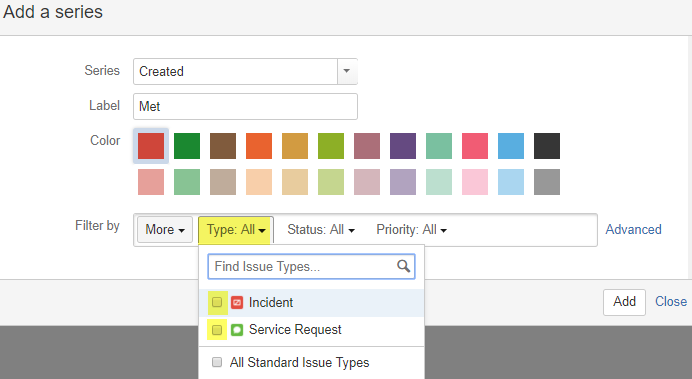Tick the Service Request checkbox
This screenshot has width=692, height=379.
point(217,330)
